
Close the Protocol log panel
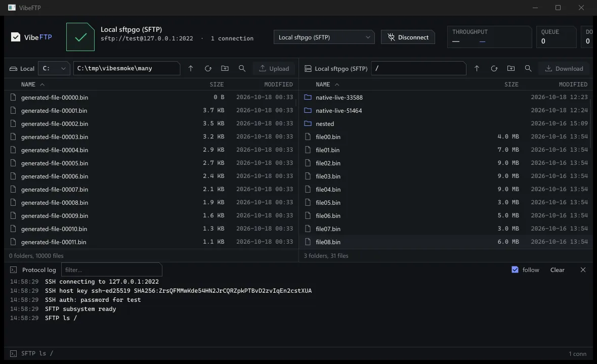coord(583,269)
